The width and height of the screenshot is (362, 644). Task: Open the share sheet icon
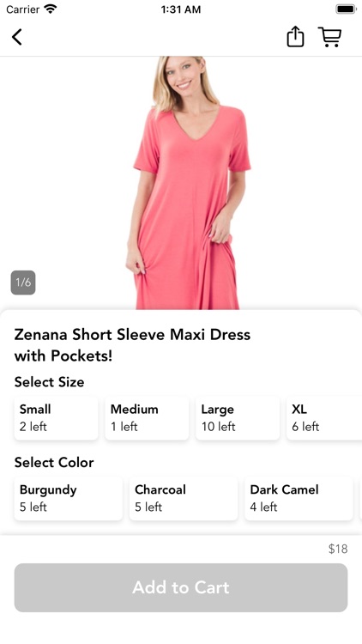click(295, 37)
